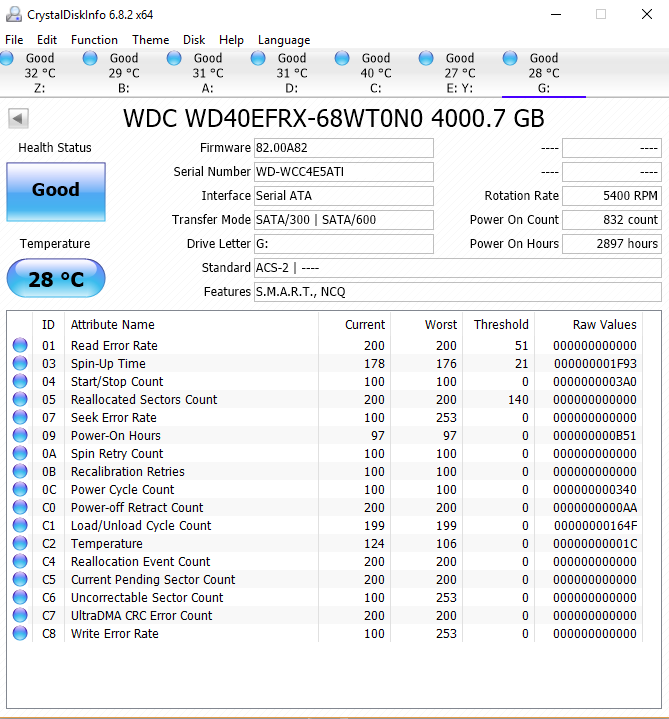The width and height of the screenshot is (669, 719).
Task: Click the Power On Count value 832 count
Action: coord(612,220)
